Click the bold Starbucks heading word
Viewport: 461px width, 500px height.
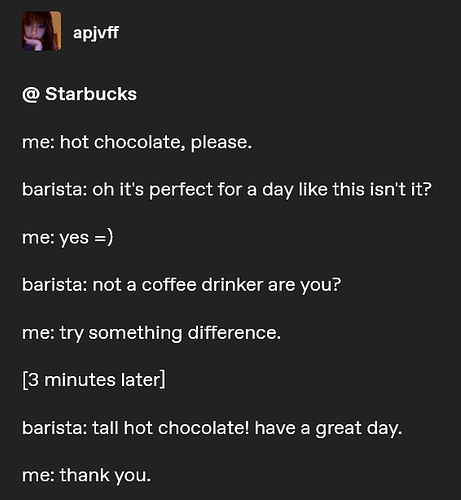[x=91, y=94]
